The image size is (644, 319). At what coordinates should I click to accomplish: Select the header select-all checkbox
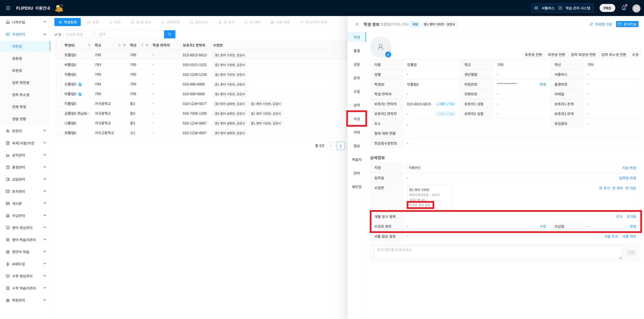point(59,46)
